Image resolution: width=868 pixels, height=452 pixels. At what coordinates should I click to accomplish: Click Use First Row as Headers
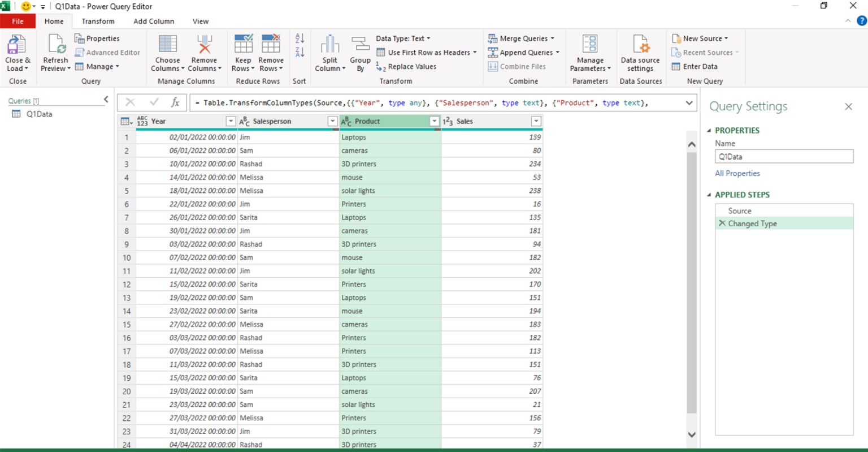click(427, 52)
